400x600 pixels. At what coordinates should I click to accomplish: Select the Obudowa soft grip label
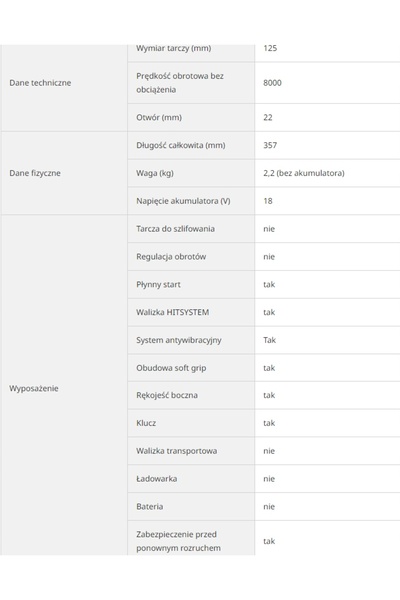pyautogui.click(x=171, y=368)
